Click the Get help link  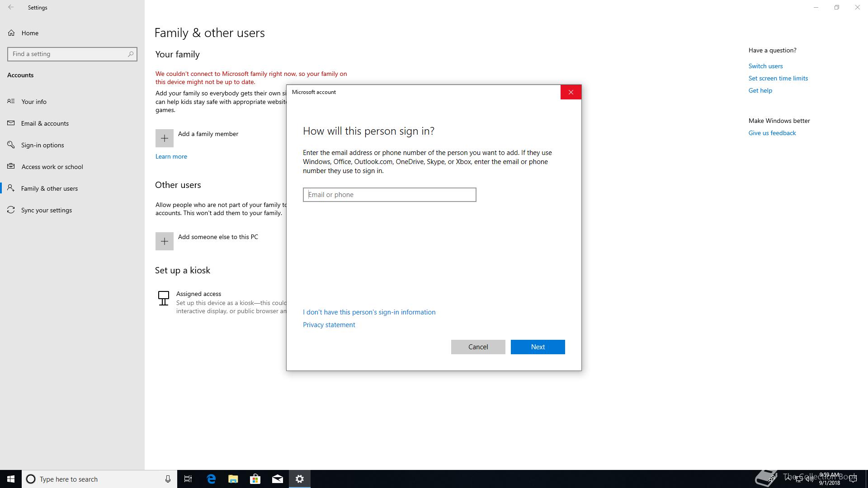tap(760, 90)
